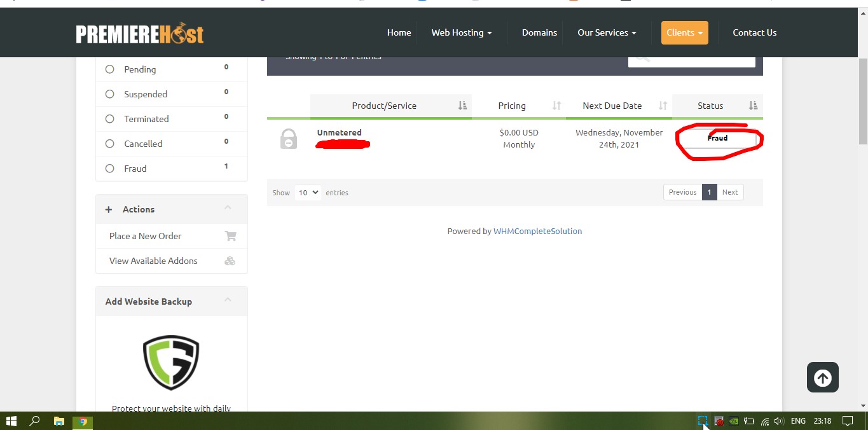Click the padlock icon beside Unmetered service
Viewport: 868px width, 430px height.
(289, 139)
